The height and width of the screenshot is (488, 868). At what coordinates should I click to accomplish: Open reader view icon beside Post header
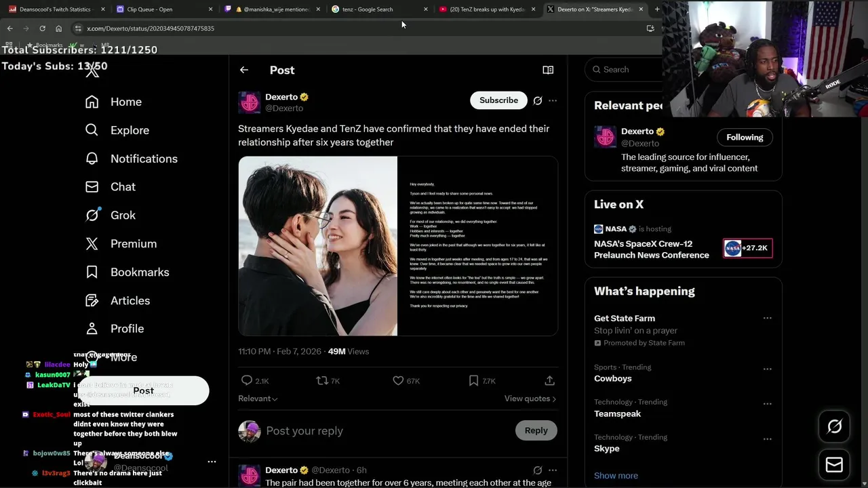[x=548, y=70]
